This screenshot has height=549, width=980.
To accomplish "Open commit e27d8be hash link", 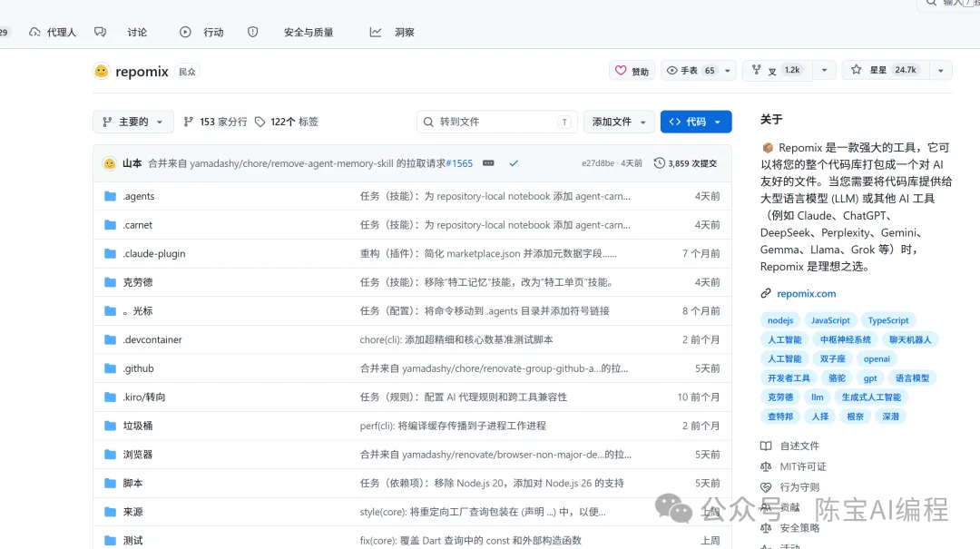I will 597,163.
